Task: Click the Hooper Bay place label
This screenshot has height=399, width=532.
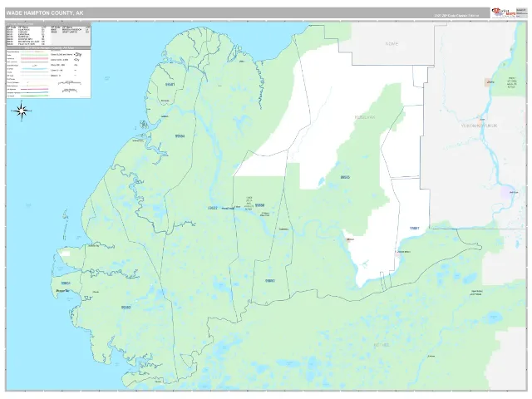Action: pyautogui.click(x=62, y=290)
